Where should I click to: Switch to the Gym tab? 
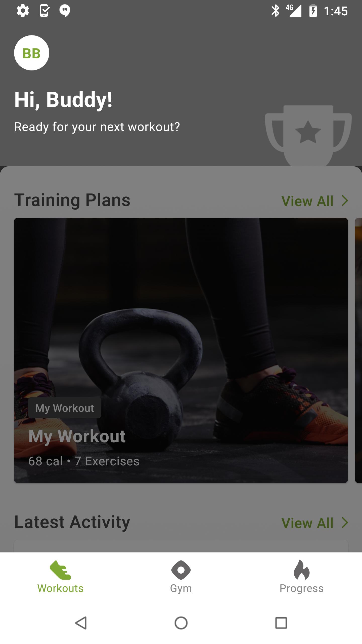tap(181, 577)
